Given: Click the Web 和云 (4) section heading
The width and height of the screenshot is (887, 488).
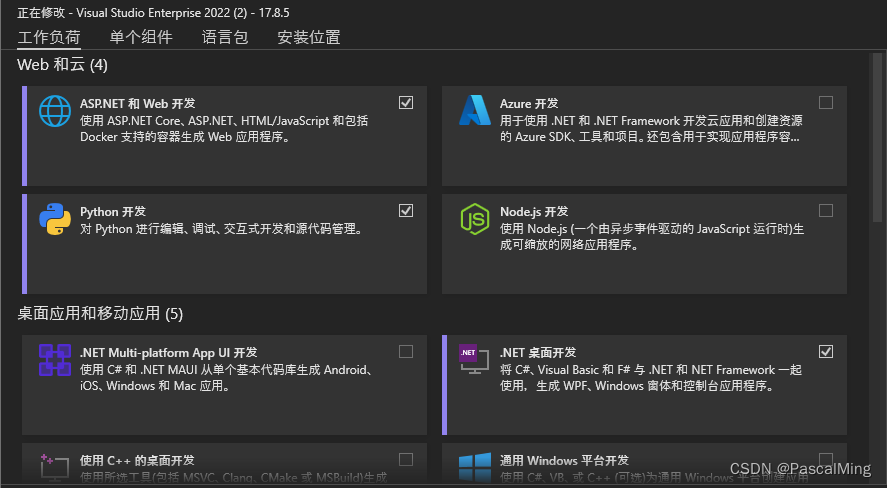Looking at the screenshot, I should pos(62,64).
